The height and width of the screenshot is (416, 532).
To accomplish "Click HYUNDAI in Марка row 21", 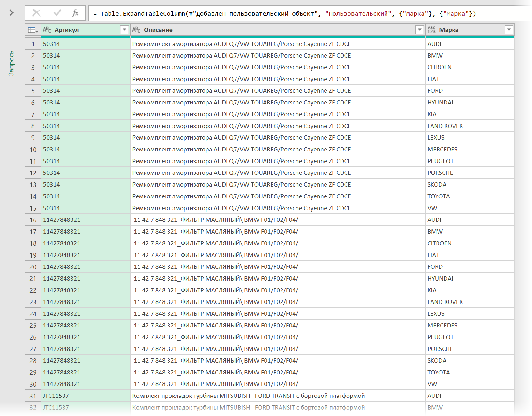I will 440,279.
